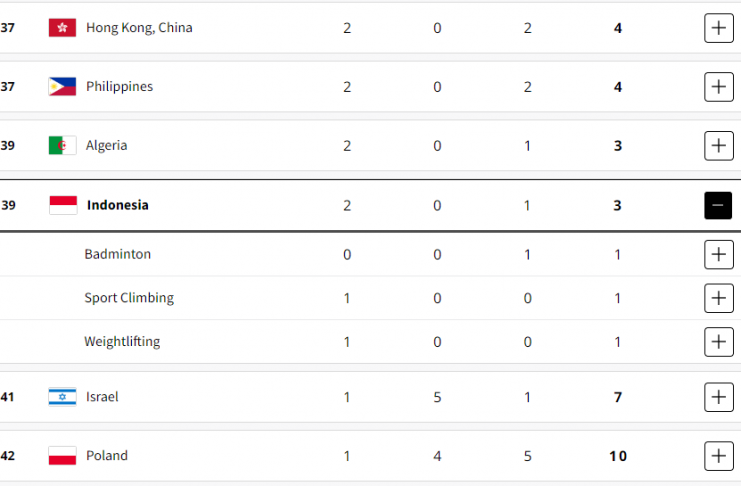Click the Poland flag icon
The width and height of the screenshot is (741, 486).
[62, 456]
